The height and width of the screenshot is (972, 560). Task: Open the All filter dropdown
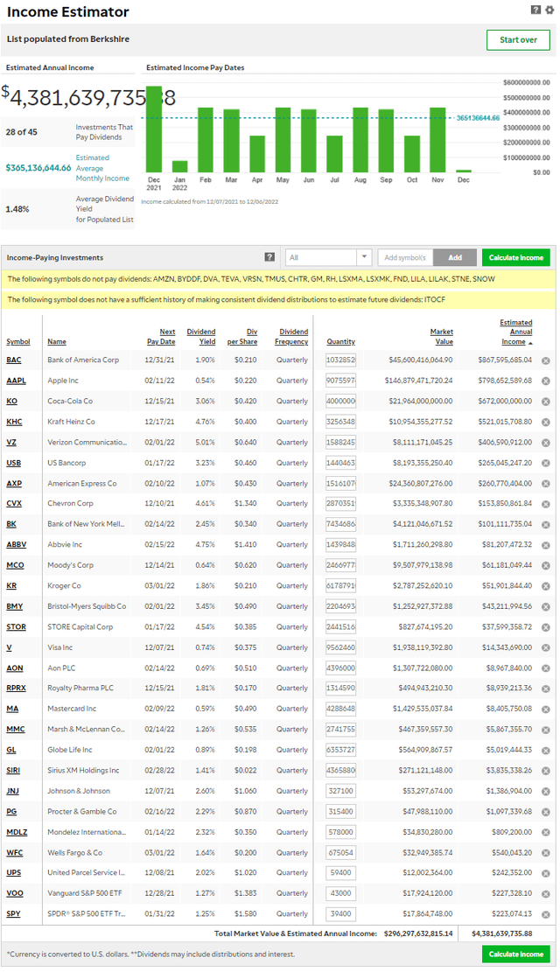tap(328, 257)
